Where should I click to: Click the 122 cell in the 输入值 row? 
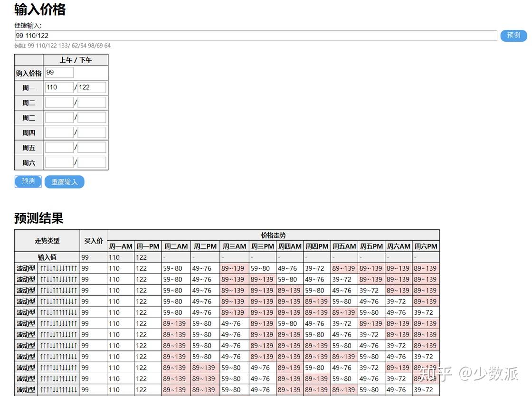tap(148, 257)
